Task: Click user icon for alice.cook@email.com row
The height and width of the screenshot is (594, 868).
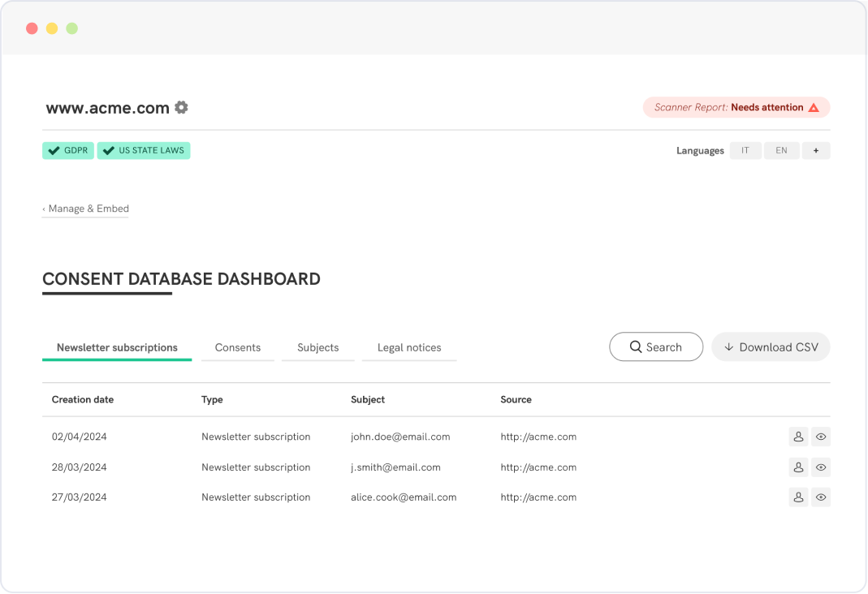Action: pyautogui.click(x=798, y=497)
